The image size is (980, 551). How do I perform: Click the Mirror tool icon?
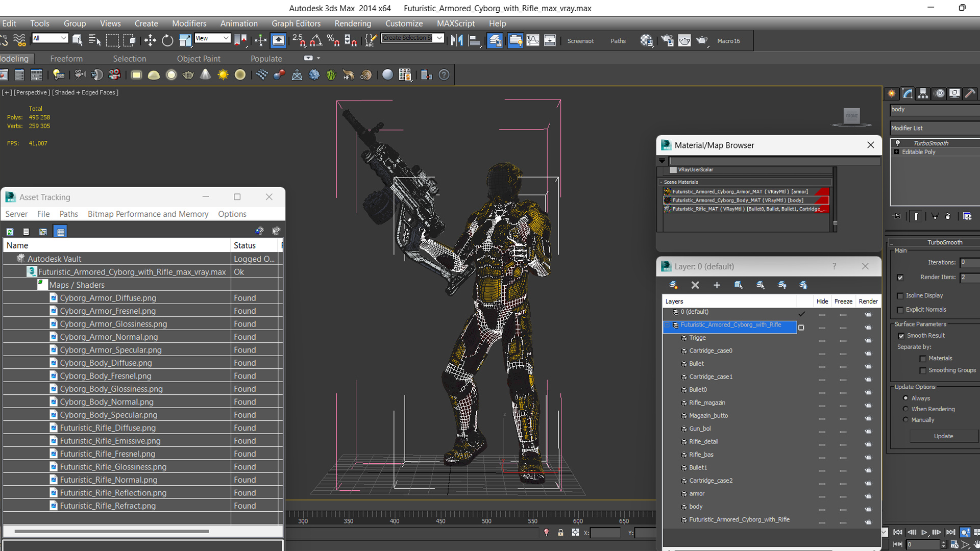click(x=457, y=40)
